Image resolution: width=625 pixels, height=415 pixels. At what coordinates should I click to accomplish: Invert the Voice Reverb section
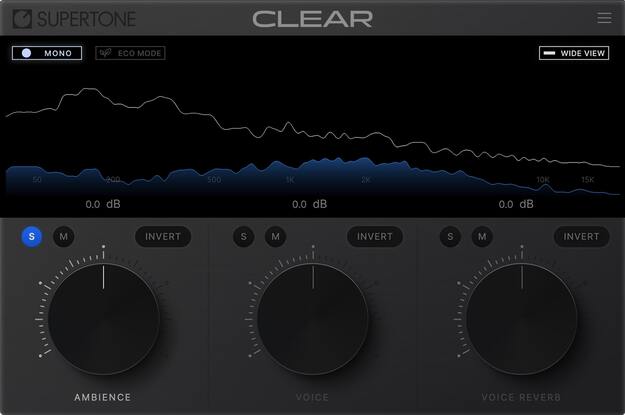point(581,236)
